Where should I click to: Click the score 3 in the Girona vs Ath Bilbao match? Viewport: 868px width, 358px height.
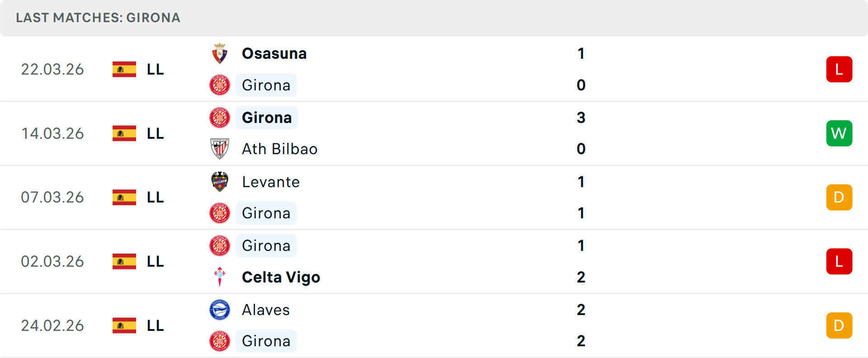pos(581,118)
